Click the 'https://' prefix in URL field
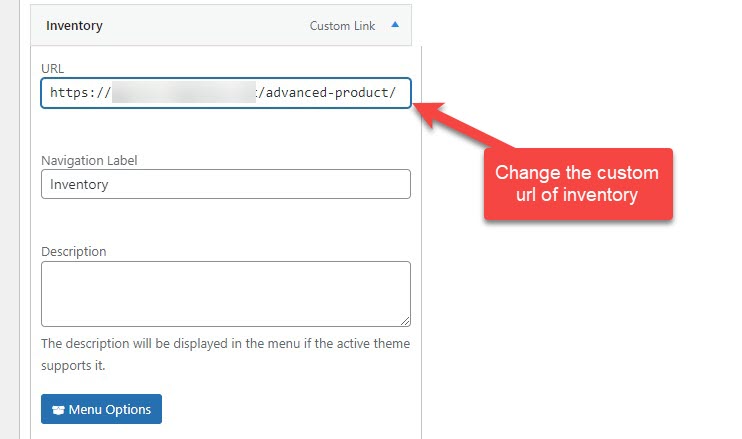 coord(80,93)
